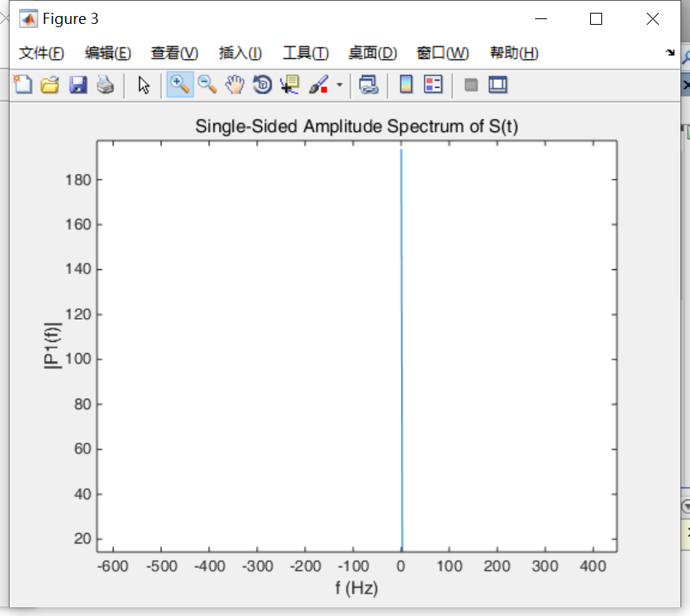Click the dock figure arrow in menu bar
This screenshot has width=690, height=616.
[670, 53]
